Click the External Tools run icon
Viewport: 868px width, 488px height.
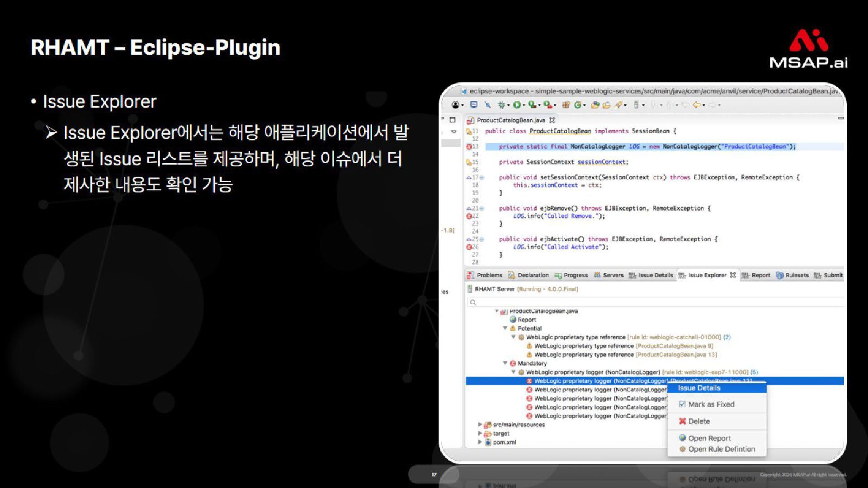click(x=547, y=105)
